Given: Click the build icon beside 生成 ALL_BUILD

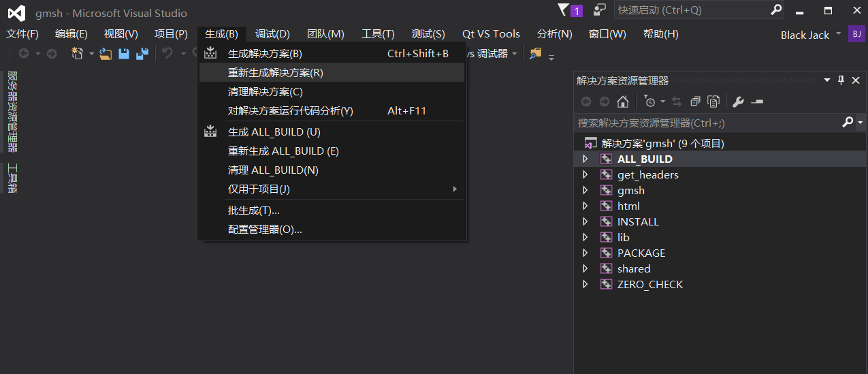Looking at the screenshot, I should coord(210,131).
